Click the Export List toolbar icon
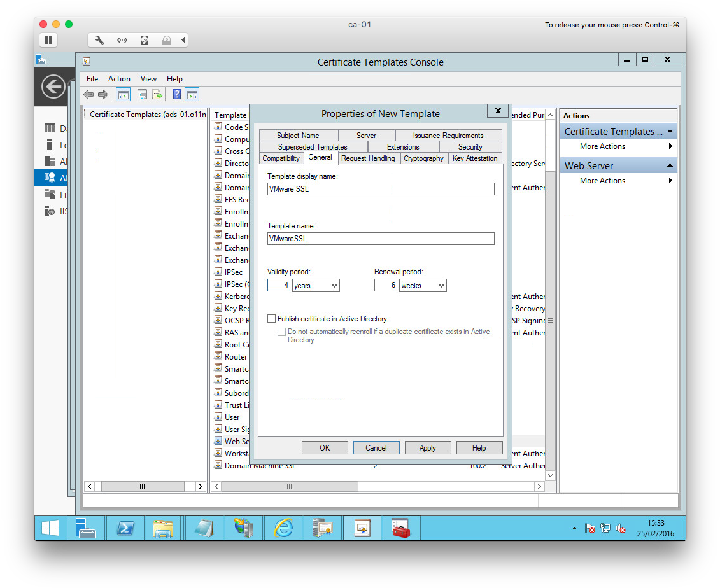Image resolution: width=720 pixels, height=588 pixels. click(157, 95)
